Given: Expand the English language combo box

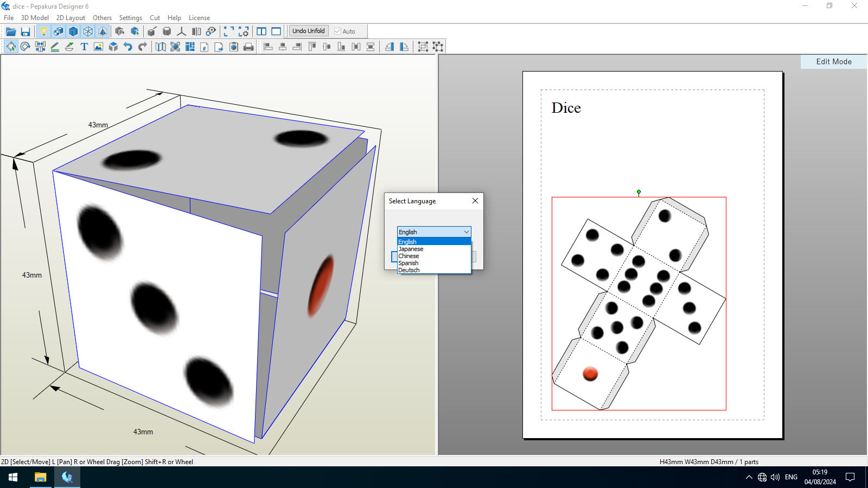Looking at the screenshot, I should tap(434, 232).
